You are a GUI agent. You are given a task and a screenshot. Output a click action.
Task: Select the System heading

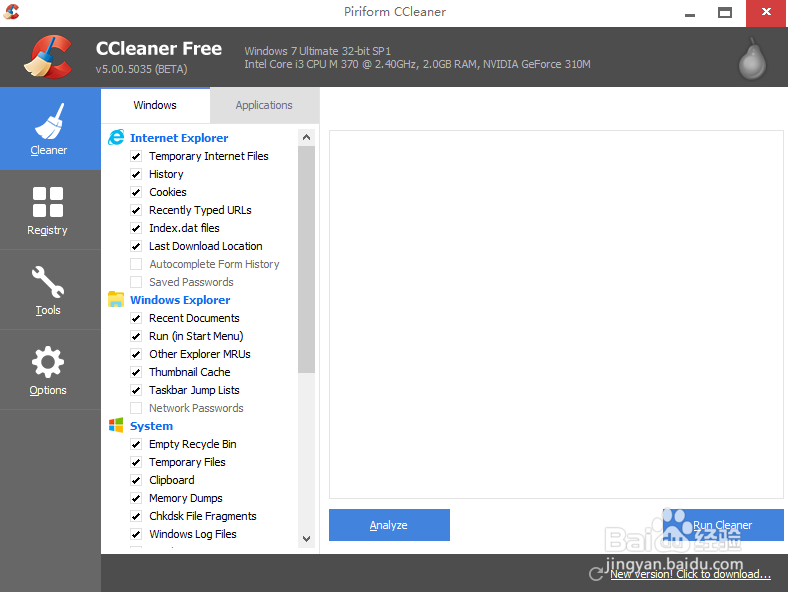(x=151, y=426)
